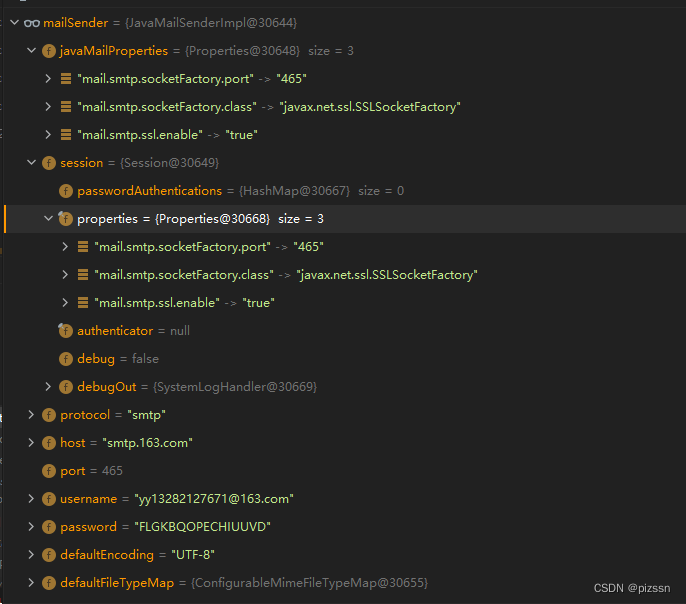
Task: Expand the defaultFileTypeMap field
Action: click(31, 583)
